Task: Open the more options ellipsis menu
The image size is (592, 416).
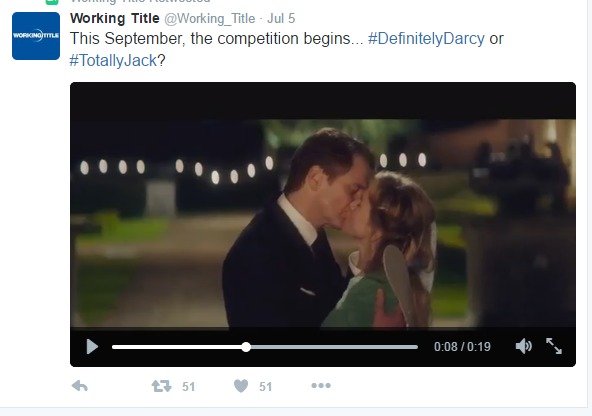Action: 321,385
